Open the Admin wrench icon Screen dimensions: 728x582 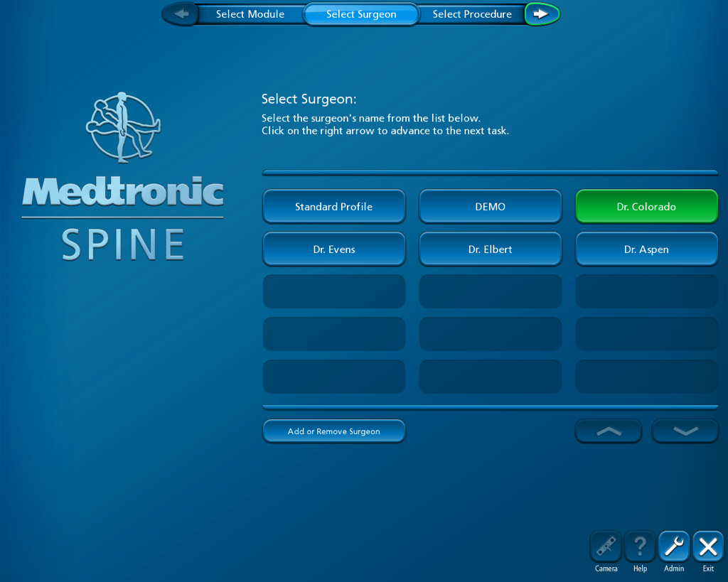[674, 546]
